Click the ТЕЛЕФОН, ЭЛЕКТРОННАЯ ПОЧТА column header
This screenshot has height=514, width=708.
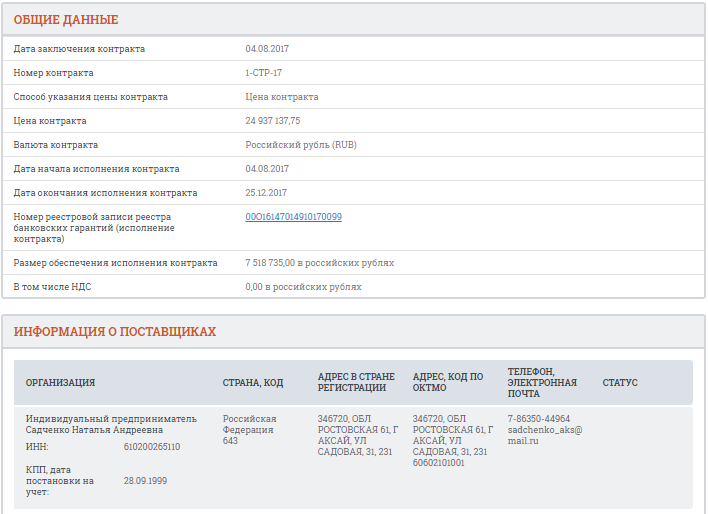(542, 382)
